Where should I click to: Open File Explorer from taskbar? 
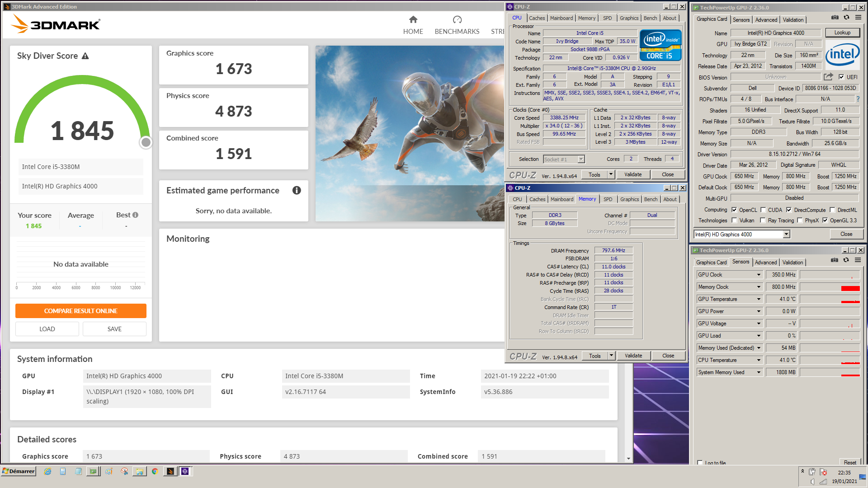click(140, 471)
